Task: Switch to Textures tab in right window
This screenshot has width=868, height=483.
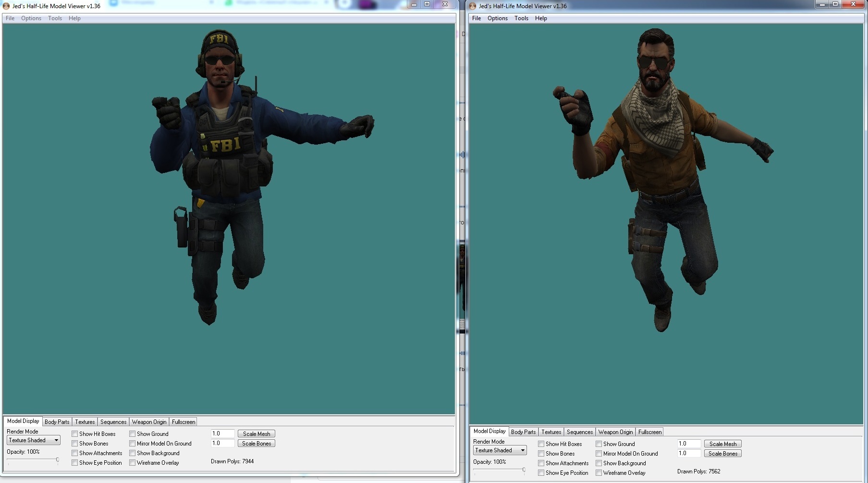Action: 551,432
